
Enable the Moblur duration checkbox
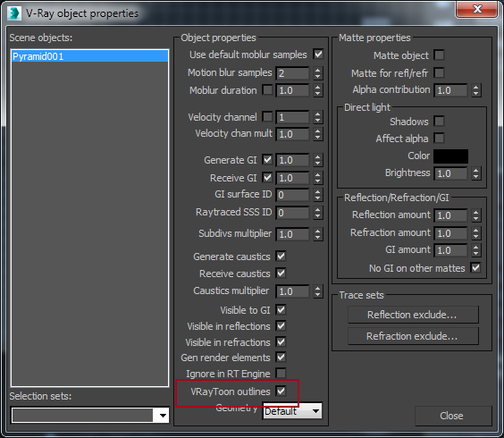pos(267,89)
